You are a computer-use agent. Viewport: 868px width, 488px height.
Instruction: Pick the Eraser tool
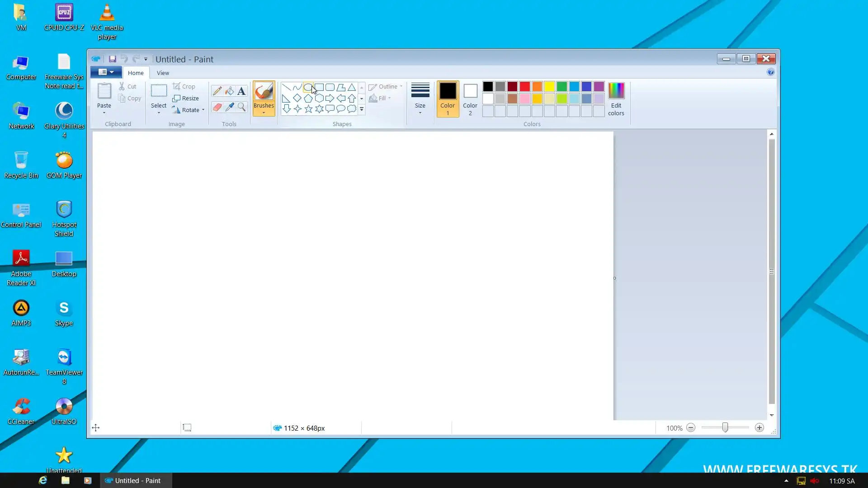pyautogui.click(x=217, y=107)
